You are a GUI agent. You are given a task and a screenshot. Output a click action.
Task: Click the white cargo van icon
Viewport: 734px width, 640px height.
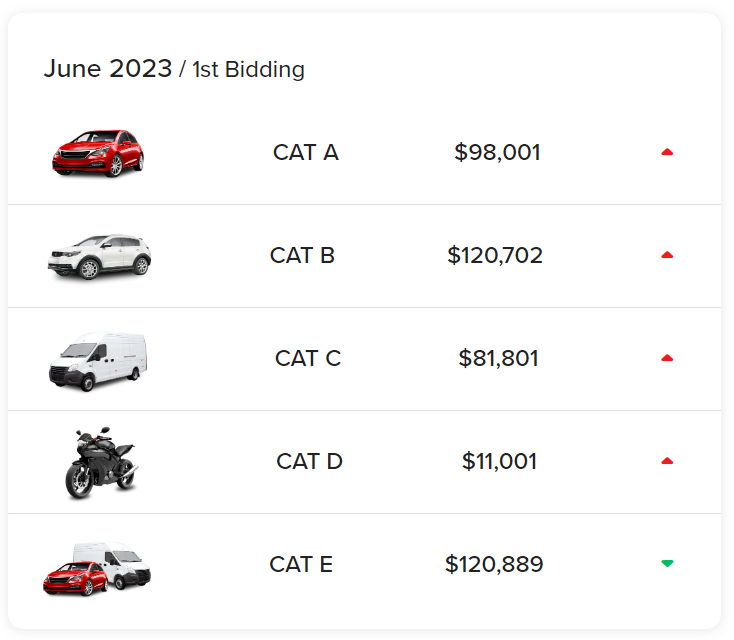[x=97, y=360]
